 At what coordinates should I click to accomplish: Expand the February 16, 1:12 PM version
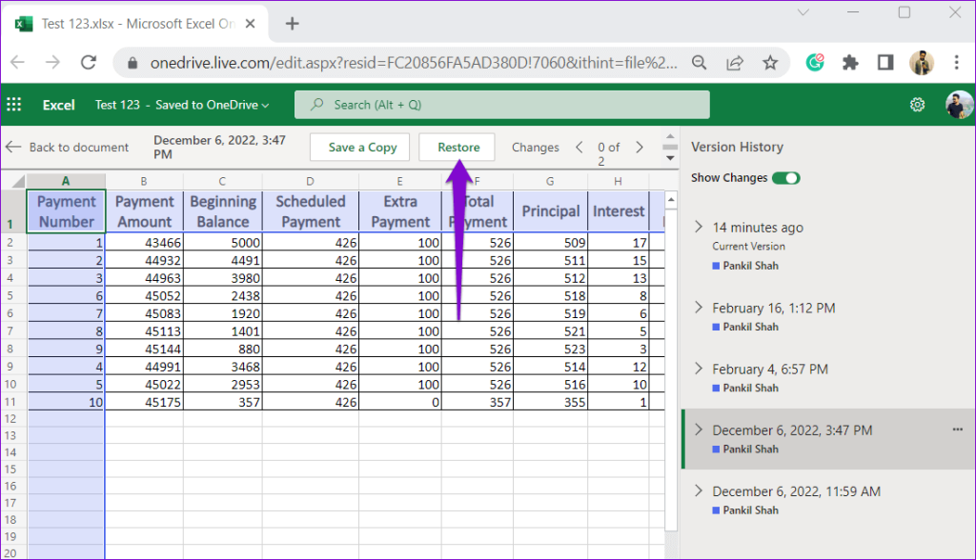(x=699, y=308)
